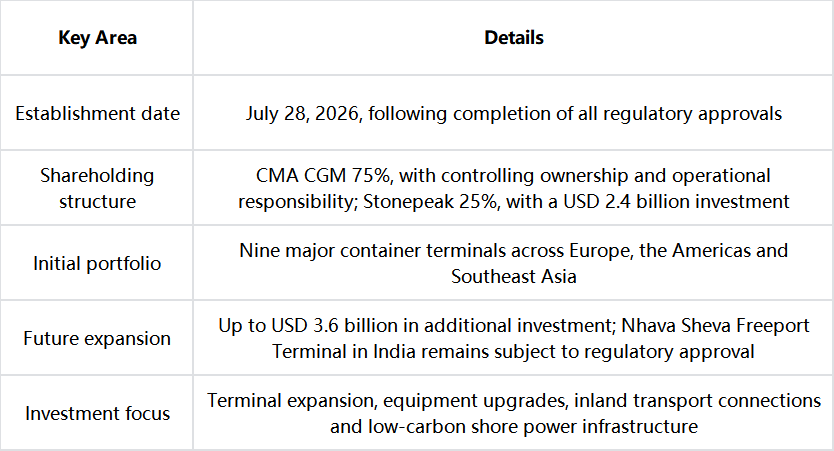Click the low-carbon shore power infrastructure line
834x451 pixels.
[514, 427]
